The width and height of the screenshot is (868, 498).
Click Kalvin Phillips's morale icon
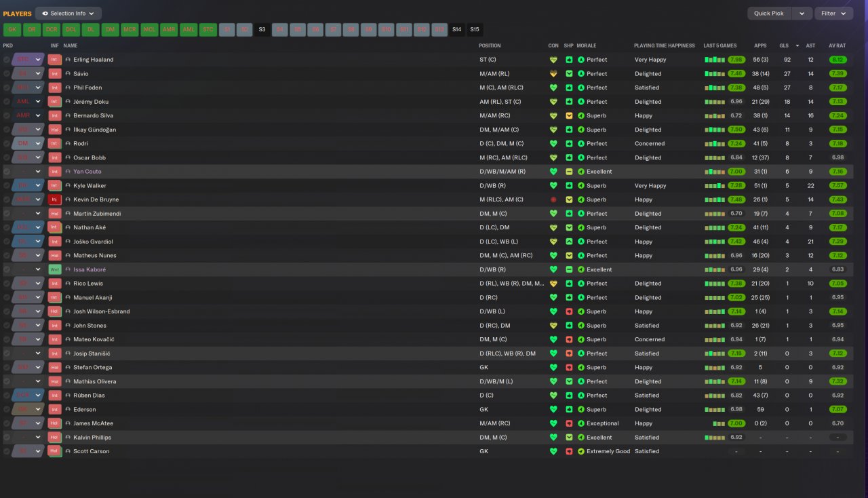(581, 437)
